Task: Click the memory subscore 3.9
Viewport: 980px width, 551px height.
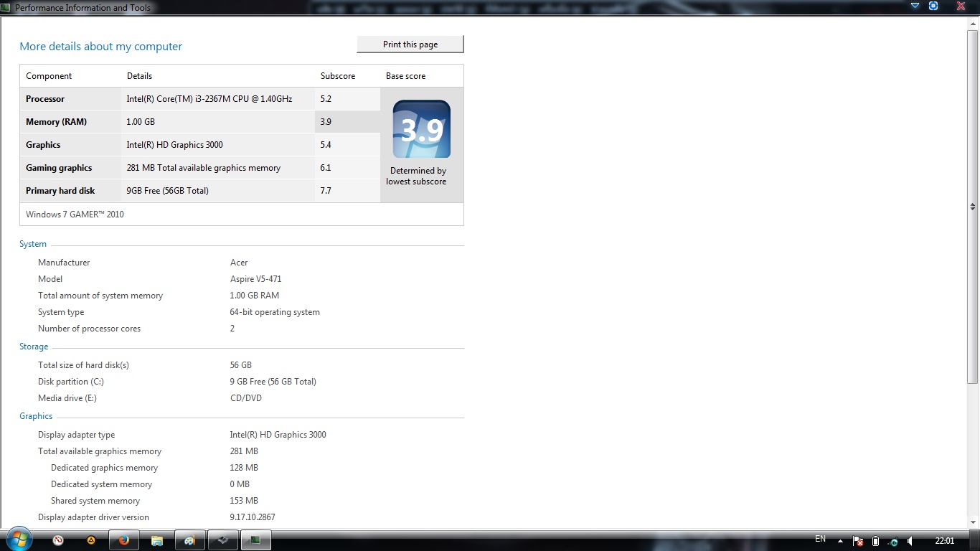Action: point(326,122)
